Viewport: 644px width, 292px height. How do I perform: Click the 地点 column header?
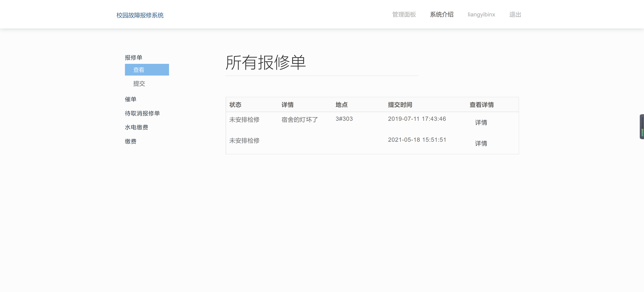pyautogui.click(x=342, y=105)
